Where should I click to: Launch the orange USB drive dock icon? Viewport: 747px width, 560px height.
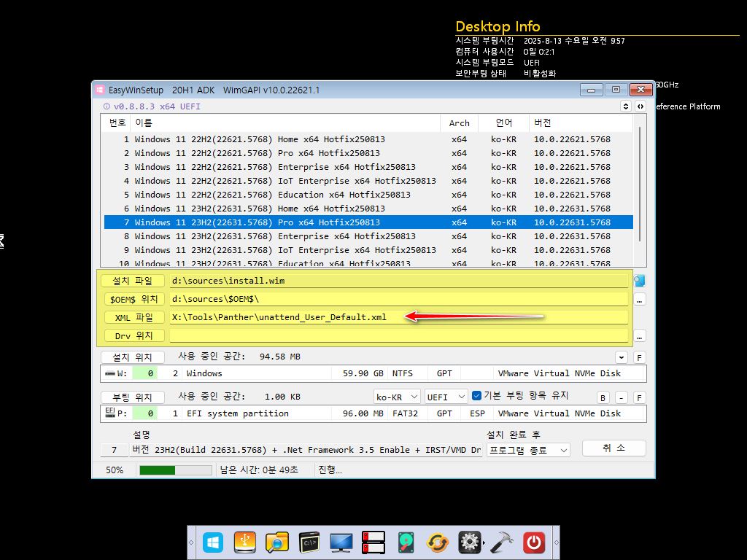245,542
